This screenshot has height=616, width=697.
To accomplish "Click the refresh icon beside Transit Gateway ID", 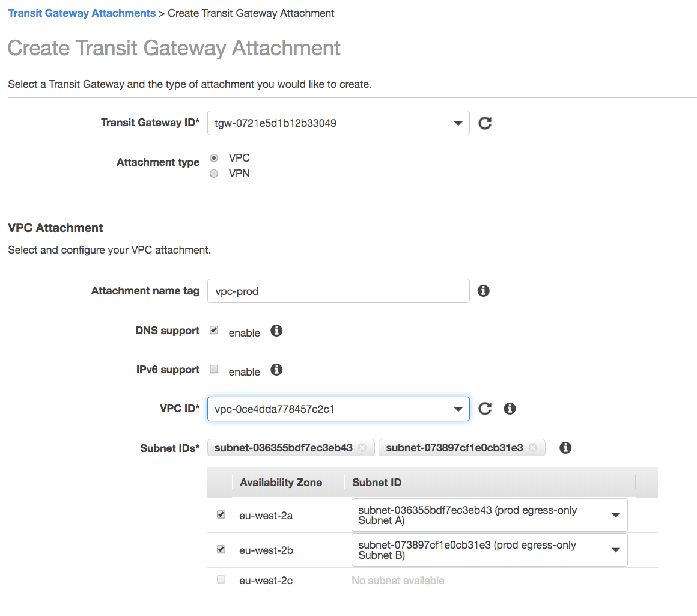I will click(x=485, y=123).
